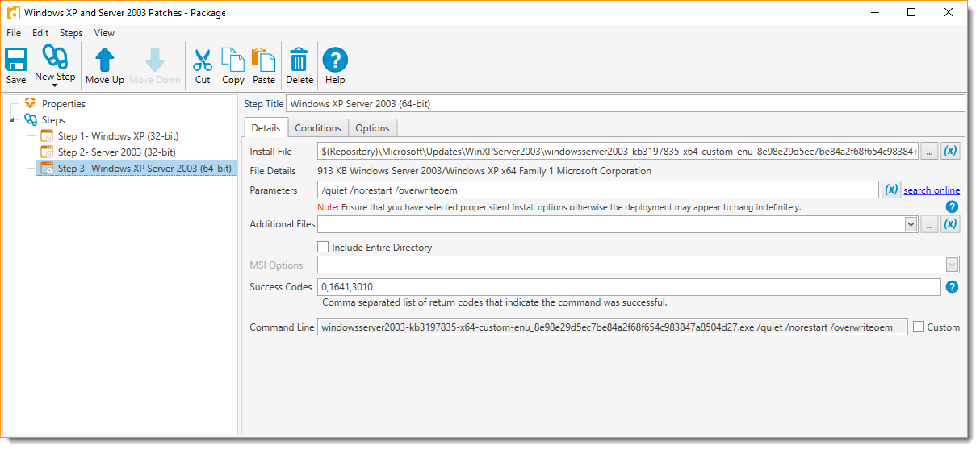Open the View menu

(104, 33)
